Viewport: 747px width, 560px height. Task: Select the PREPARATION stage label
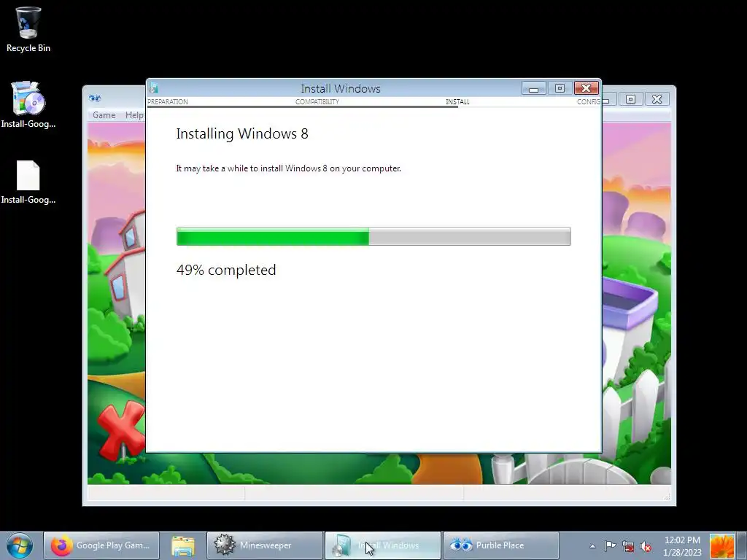(x=168, y=102)
